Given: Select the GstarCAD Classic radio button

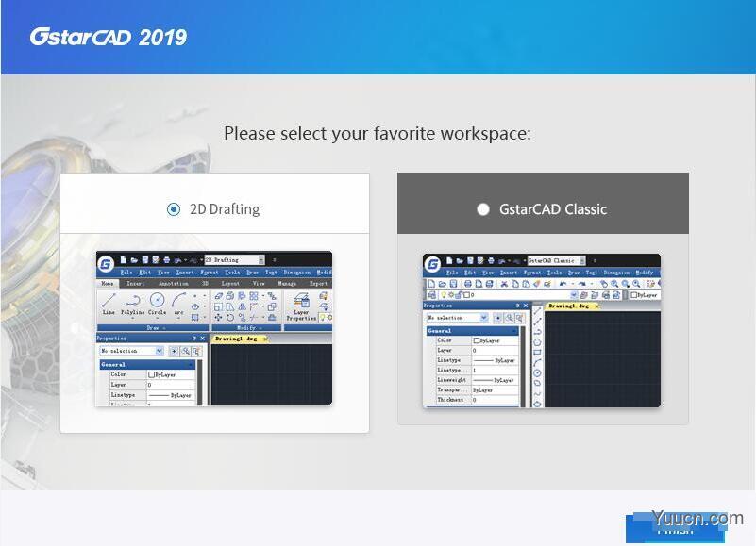Looking at the screenshot, I should coord(482,209).
